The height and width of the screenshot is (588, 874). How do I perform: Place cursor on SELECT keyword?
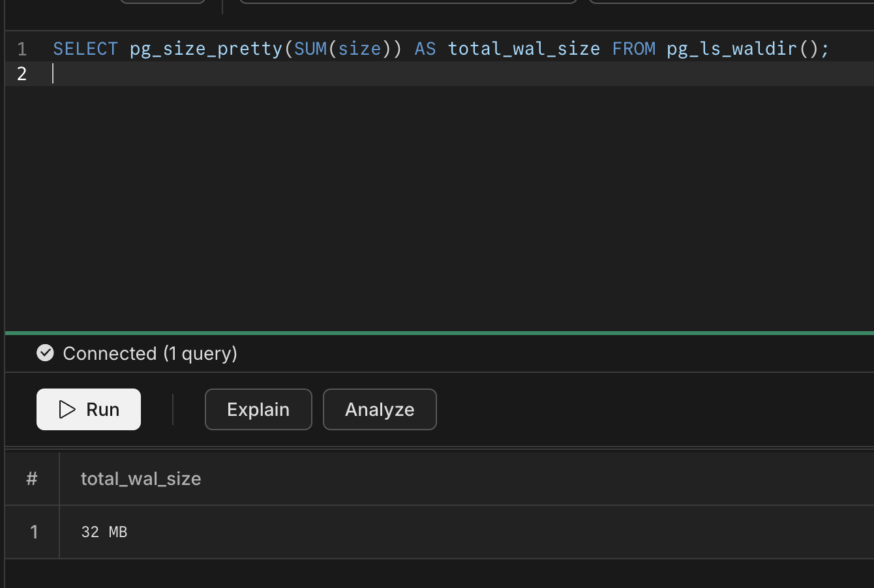coord(85,49)
